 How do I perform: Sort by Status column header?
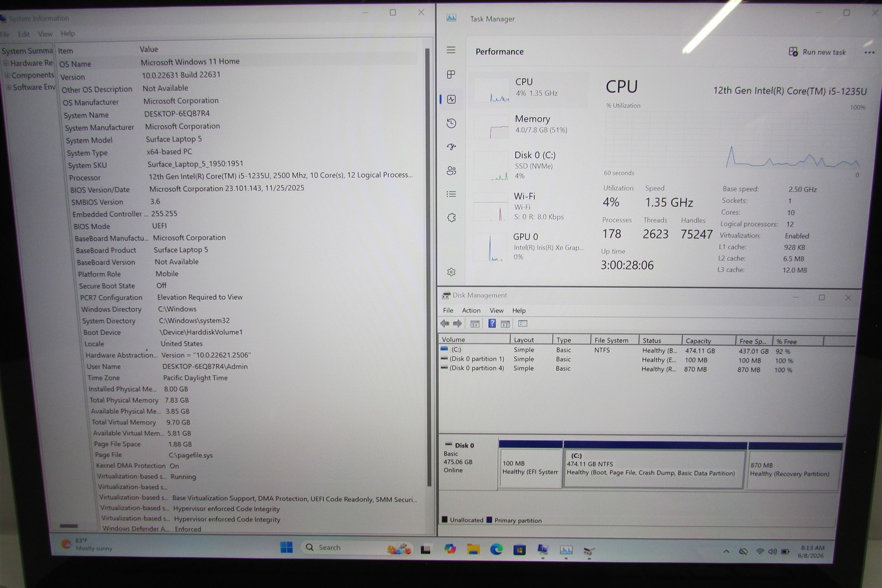click(660, 341)
